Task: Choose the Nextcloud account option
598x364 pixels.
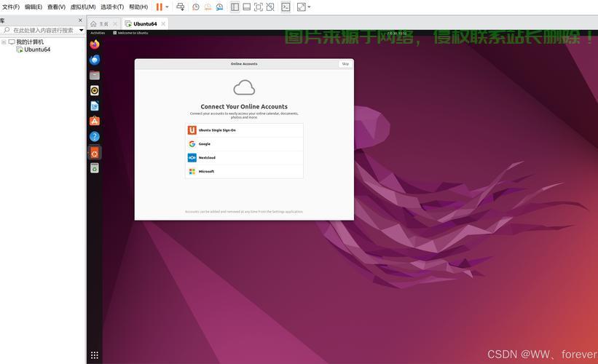Action: coord(244,158)
